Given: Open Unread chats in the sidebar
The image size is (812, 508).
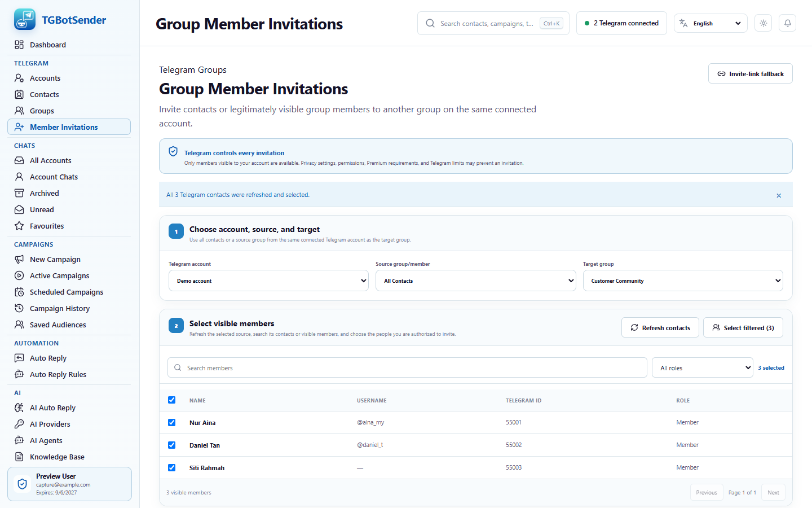Looking at the screenshot, I should click(x=69, y=209).
